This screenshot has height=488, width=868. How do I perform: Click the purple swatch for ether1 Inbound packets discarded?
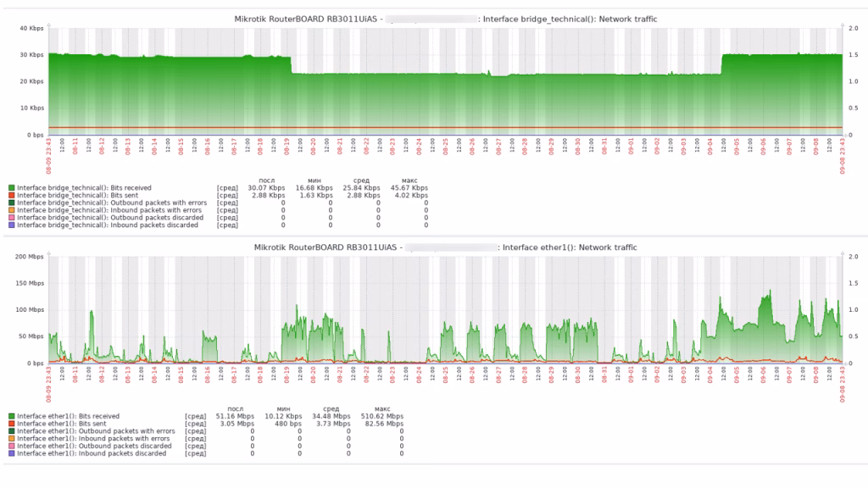12,454
